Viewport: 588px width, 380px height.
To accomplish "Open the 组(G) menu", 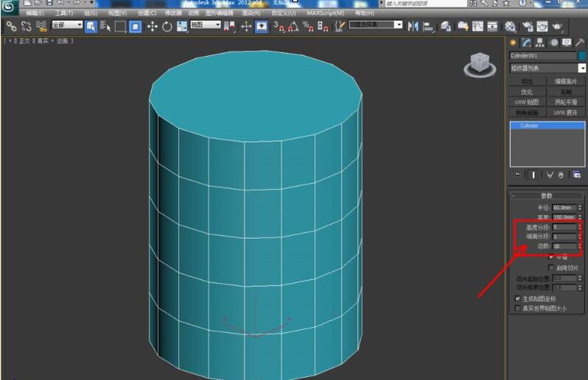I will click(x=91, y=13).
